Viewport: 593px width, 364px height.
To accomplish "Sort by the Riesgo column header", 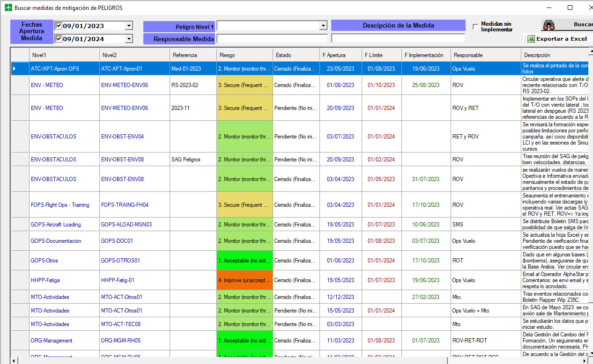I will click(x=244, y=55).
